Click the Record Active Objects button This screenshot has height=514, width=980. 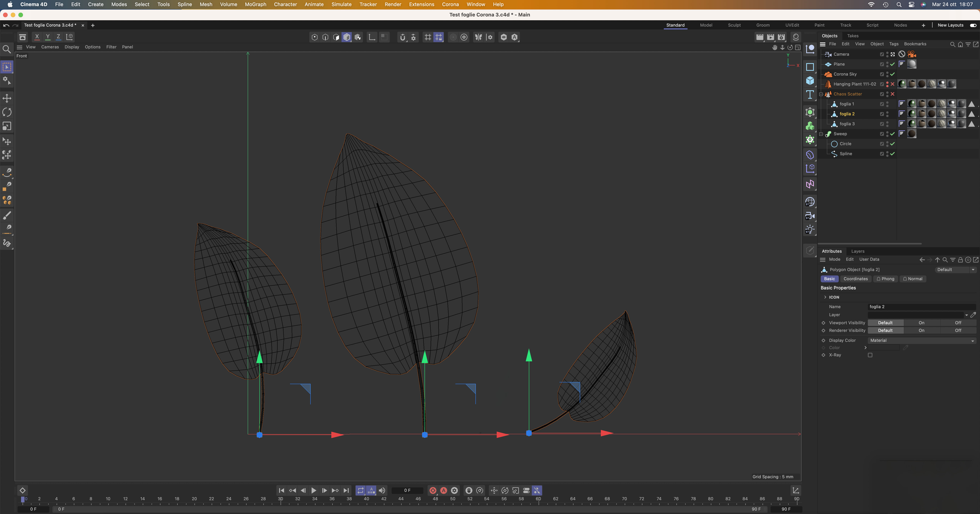[x=433, y=490]
